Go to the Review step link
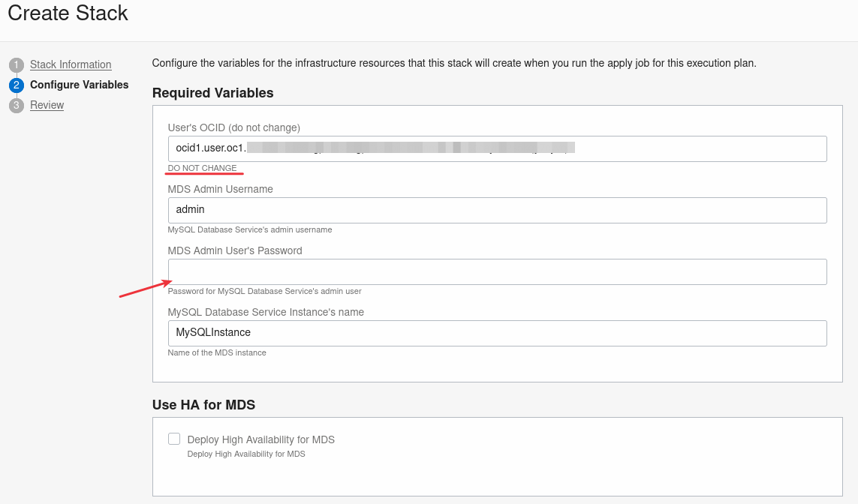The image size is (858, 504). click(47, 105)
